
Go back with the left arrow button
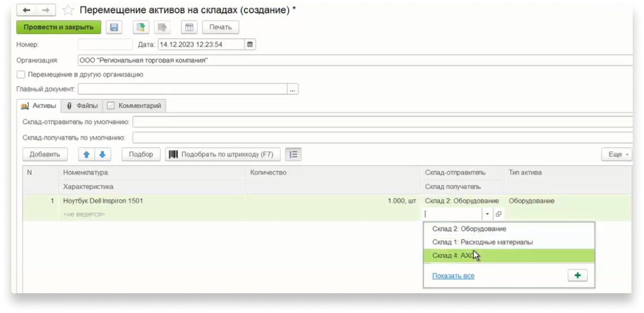(27, 10)
